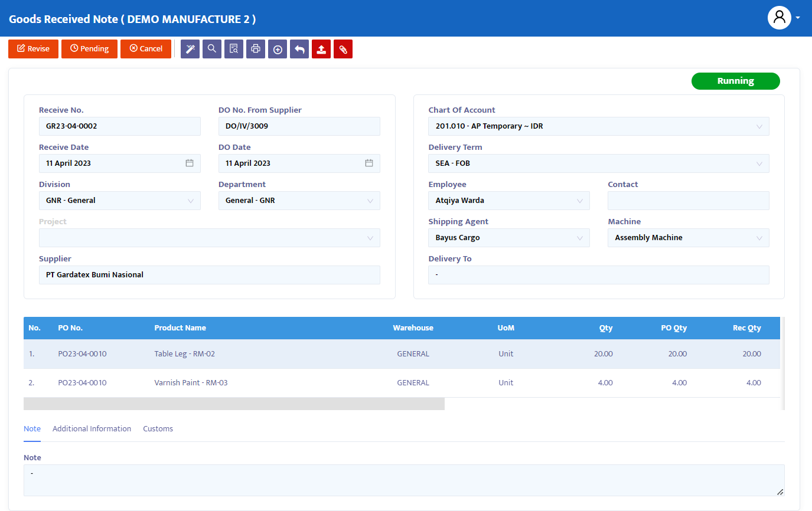Open the Project dropdown

click(210, 238)
